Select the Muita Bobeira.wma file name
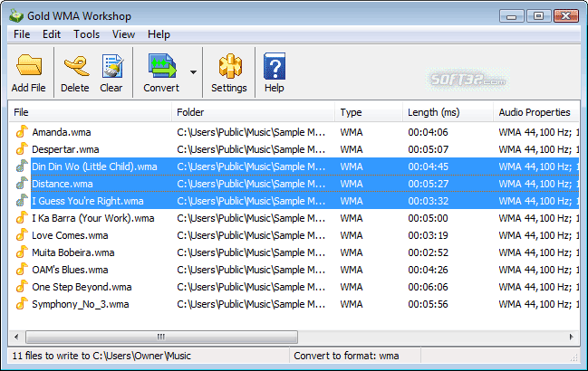This screenshot has height=371, width=588. [x=73, y=252]
